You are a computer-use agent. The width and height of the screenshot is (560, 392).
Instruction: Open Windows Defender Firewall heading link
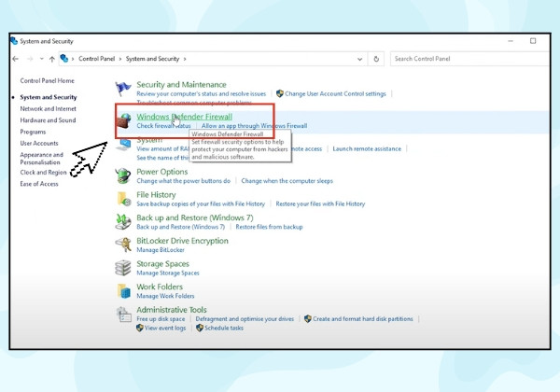184,117
